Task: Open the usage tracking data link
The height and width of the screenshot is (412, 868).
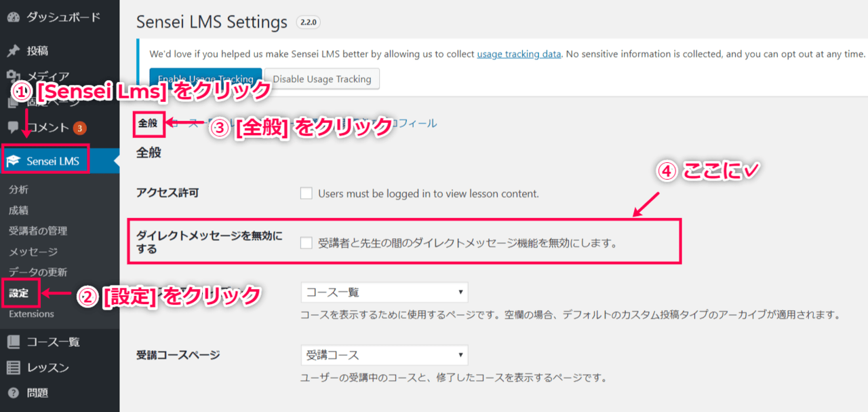Action: 519,54
